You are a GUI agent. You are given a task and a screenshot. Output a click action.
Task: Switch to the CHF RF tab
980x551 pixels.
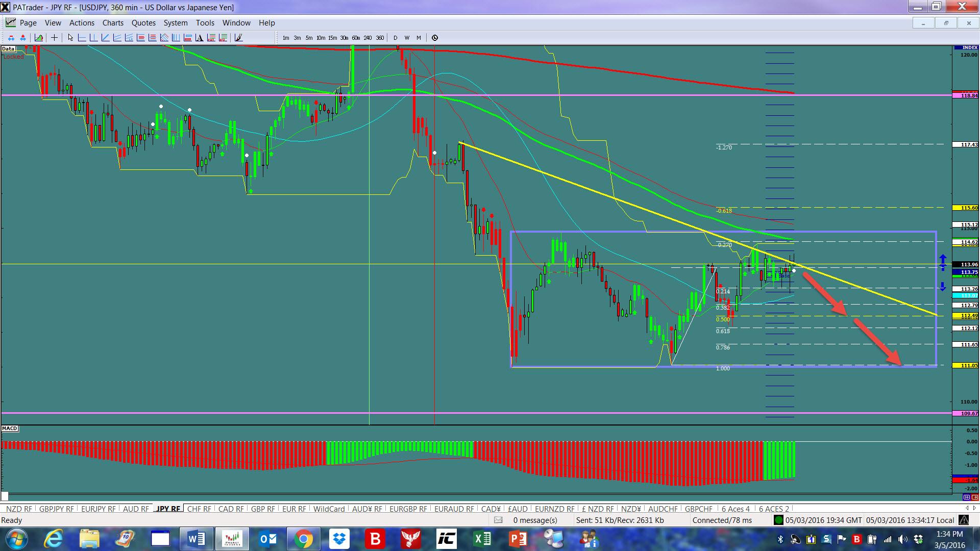(x=199, y=509)
